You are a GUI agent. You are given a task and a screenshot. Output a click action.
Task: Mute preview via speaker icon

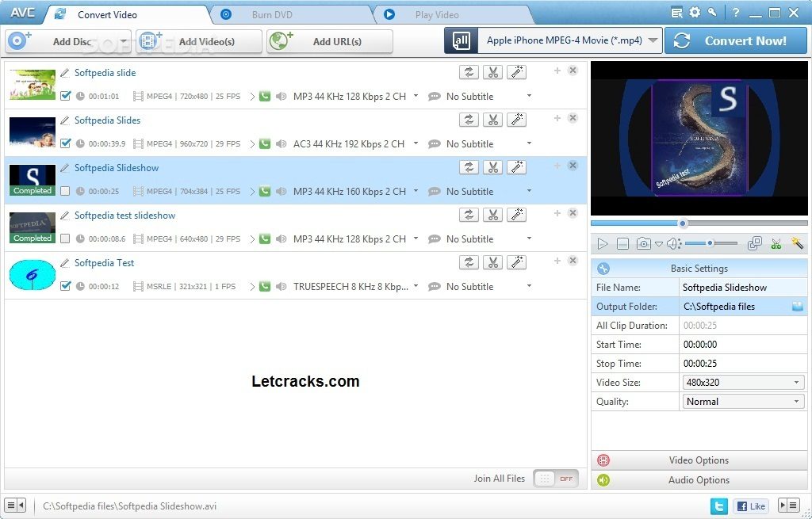pos(673,244)
